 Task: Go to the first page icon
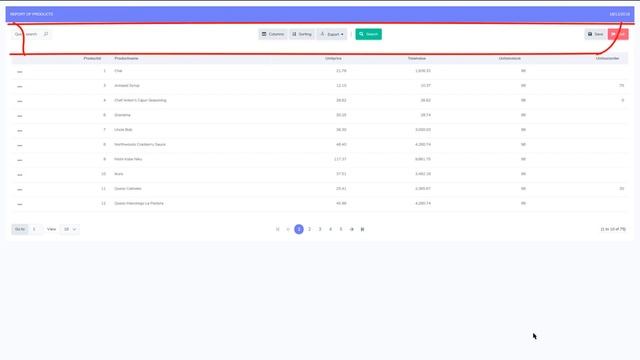[278, 229]
